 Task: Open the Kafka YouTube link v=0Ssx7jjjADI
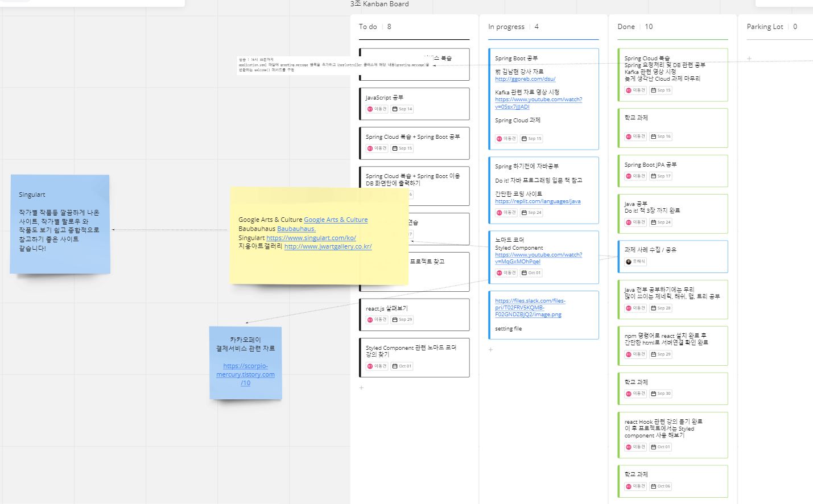538,103
